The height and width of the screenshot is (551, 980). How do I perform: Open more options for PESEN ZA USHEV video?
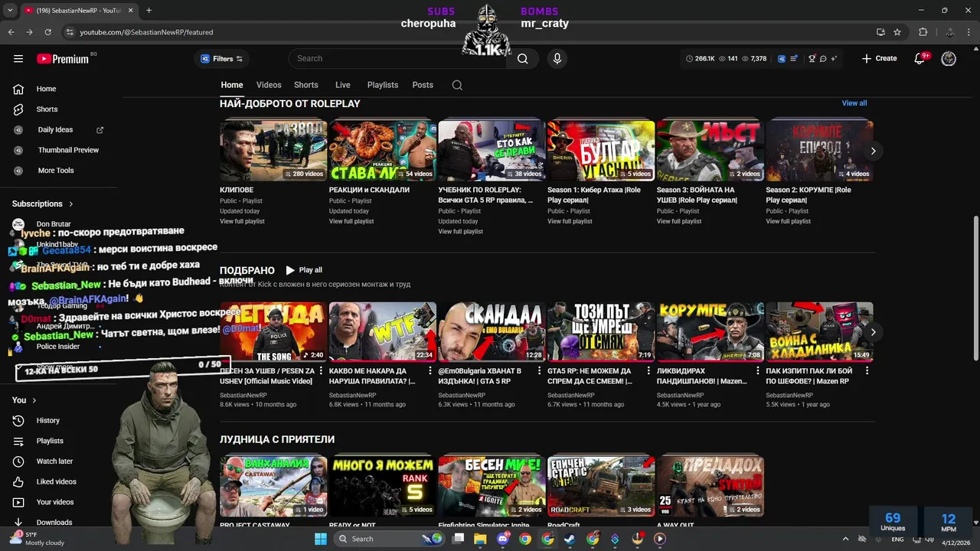321,370
